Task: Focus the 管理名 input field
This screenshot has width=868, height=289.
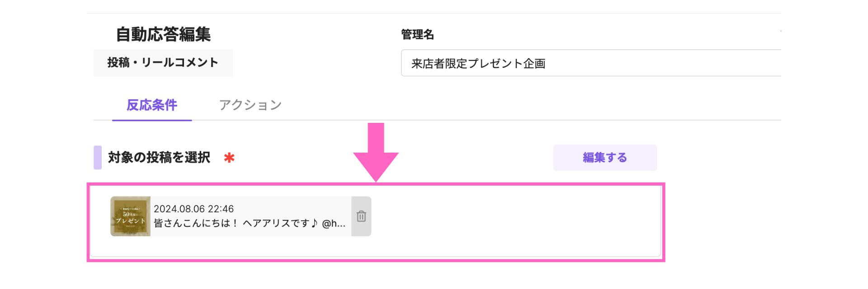Action: (591, 63)
